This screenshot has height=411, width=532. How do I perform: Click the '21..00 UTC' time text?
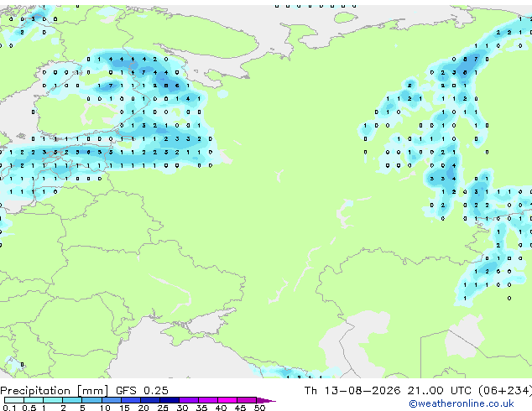click(x=440, y=390)
